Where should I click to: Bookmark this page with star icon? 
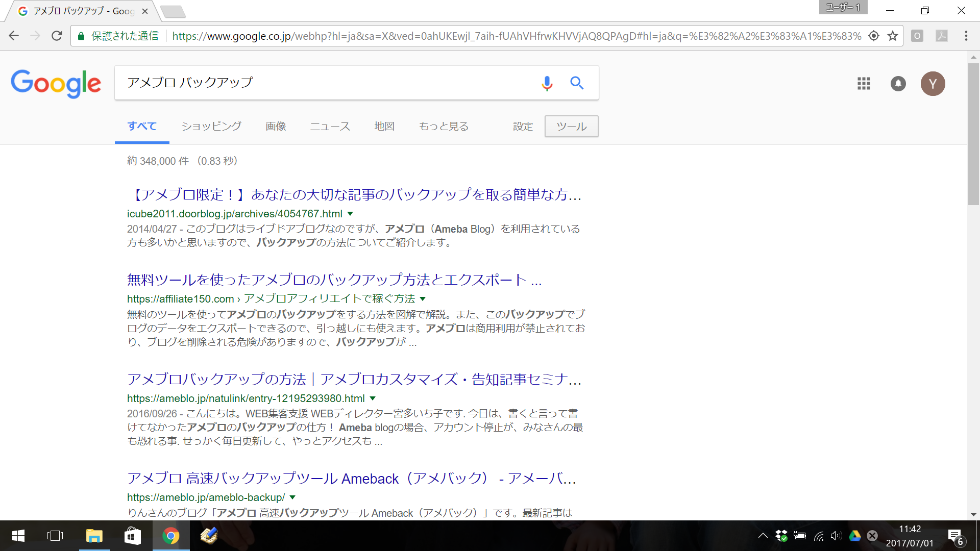tap(892, 36)
